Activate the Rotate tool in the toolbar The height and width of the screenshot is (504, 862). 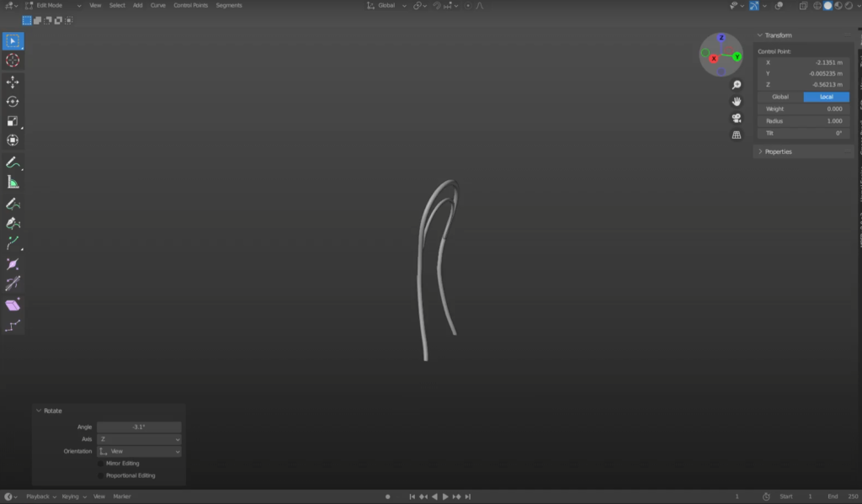click(x=13, y=101)
